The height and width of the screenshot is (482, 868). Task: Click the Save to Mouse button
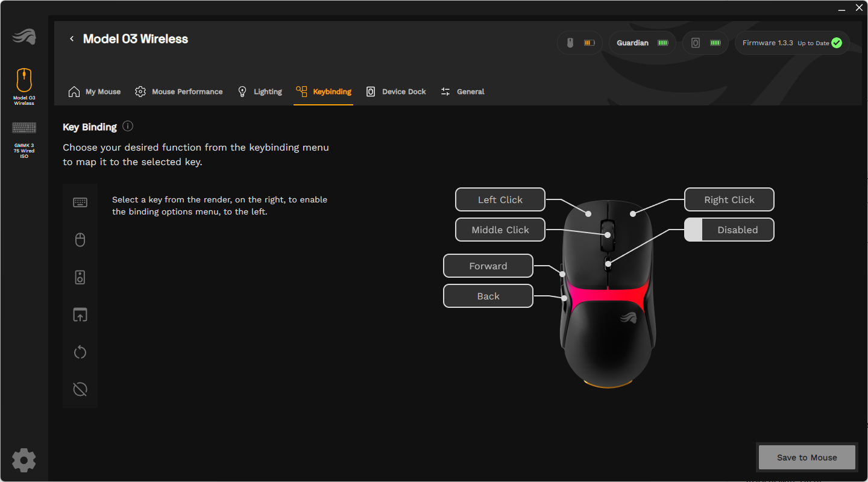click(807, 457)
